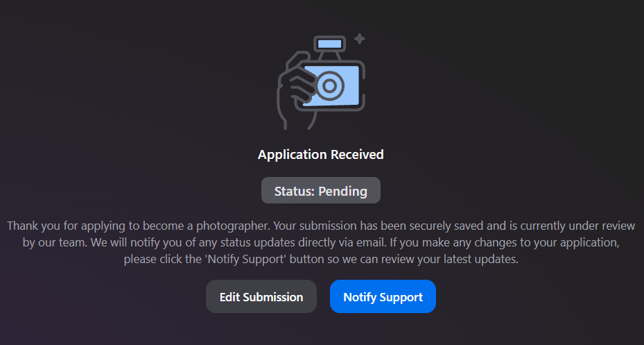Notify Support via the blue button
The height and width of the screenshot is (345, 644).
pyautogui.click(x=383, y=296)
